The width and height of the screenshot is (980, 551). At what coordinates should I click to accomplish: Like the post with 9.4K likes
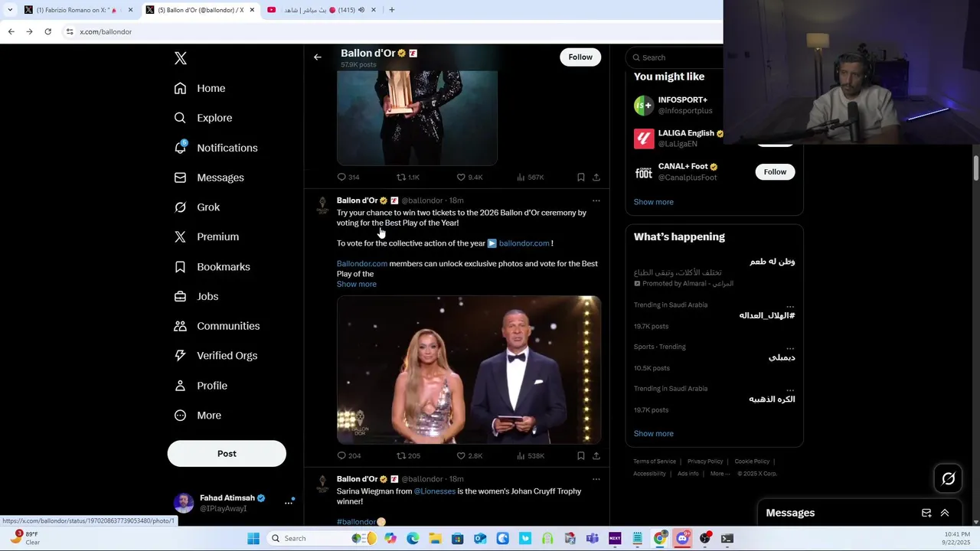(461, 177)
